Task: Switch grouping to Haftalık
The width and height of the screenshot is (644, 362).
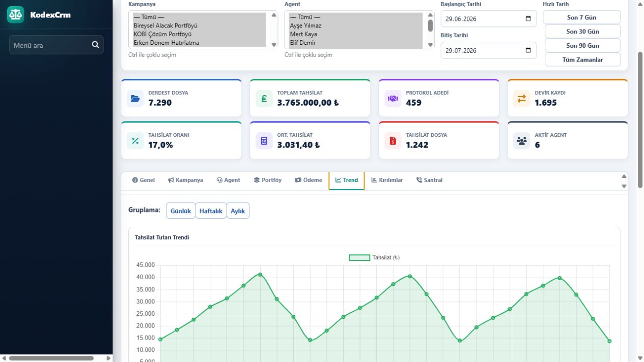Action: (211, 210)
